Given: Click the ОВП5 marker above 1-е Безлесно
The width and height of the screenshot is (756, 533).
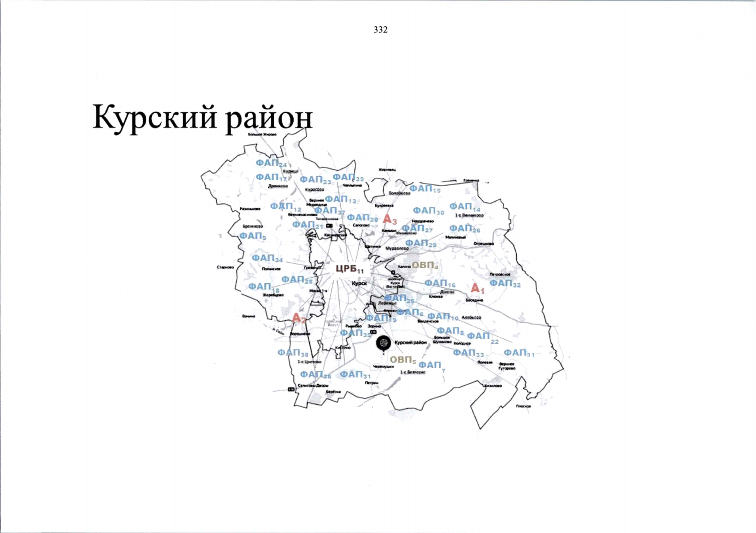Looking at the screenshot, I should point(403,359).
